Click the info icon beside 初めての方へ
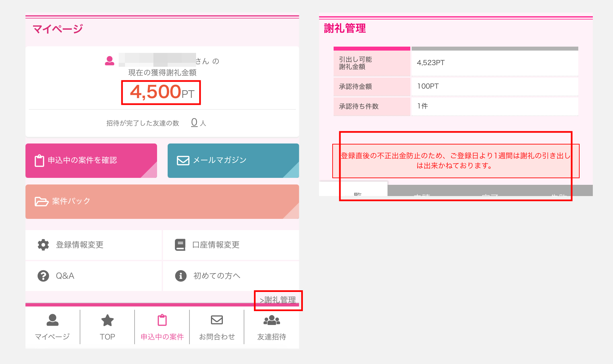The width and height of the screenshot is (613, 364). (x=181, y=276)
